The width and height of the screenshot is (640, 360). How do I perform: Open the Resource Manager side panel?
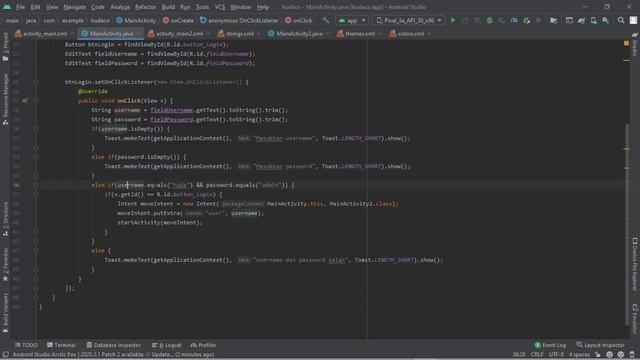tap(5, 100)
